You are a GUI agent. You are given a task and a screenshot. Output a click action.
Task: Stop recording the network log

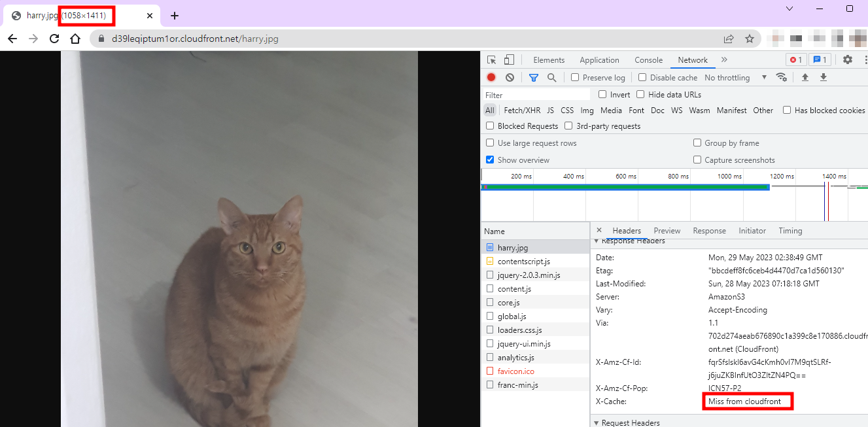click(x=491, y=77)
